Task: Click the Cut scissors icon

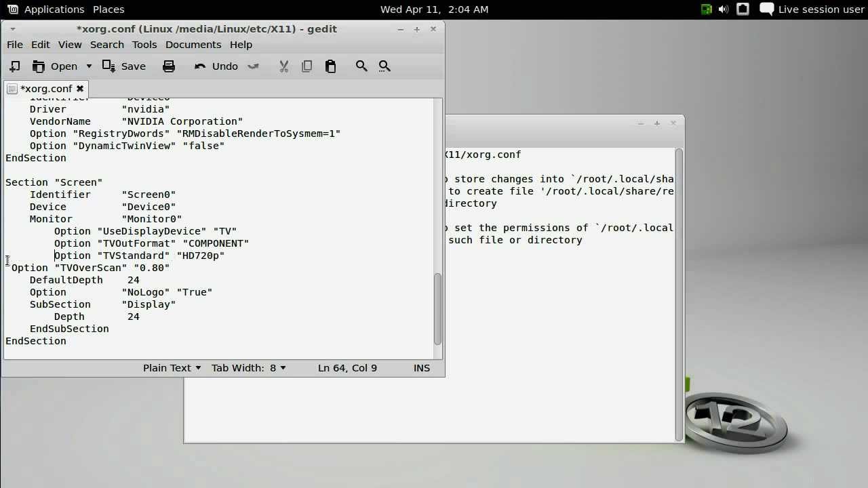Action: tap(283, 66)
